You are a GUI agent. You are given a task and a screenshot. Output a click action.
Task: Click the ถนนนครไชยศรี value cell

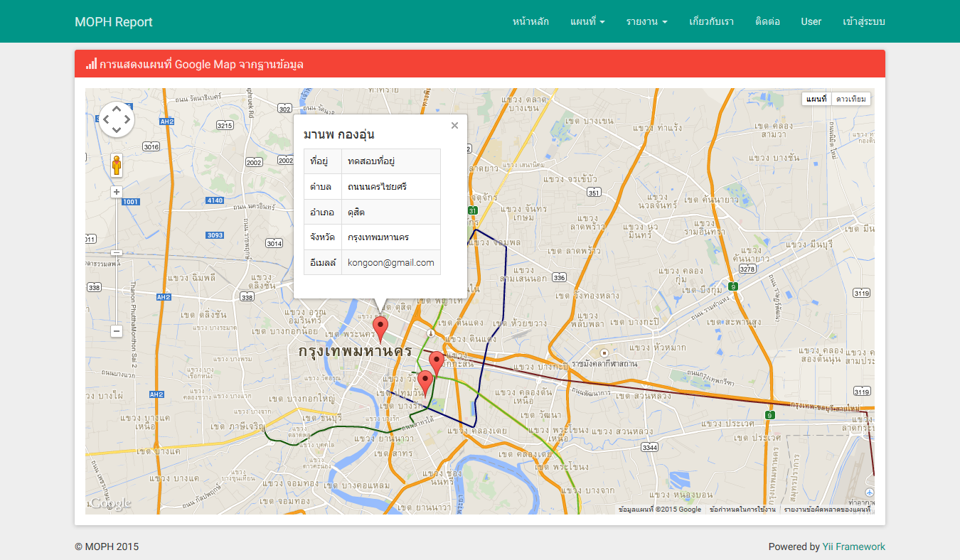click(391, 187)
